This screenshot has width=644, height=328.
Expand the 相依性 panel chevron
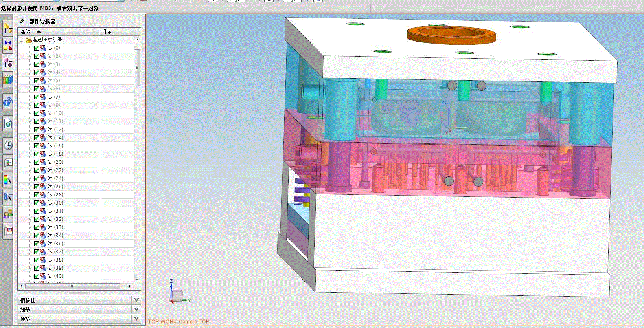[136, 300]
